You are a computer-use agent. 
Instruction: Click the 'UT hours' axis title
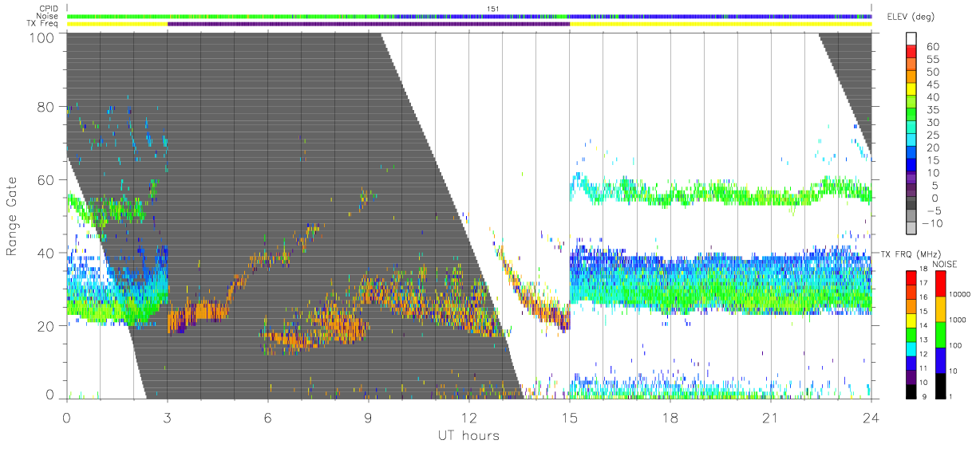coord(468,435)
